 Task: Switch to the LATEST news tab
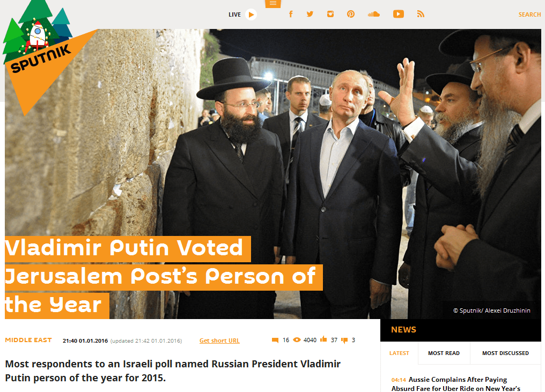click(x=399, y=353)
